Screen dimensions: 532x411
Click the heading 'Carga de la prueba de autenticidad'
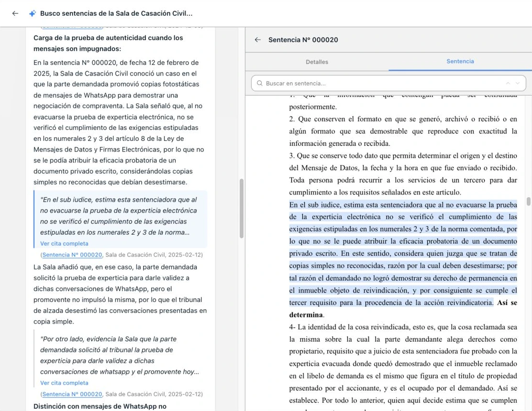point(108,43)
